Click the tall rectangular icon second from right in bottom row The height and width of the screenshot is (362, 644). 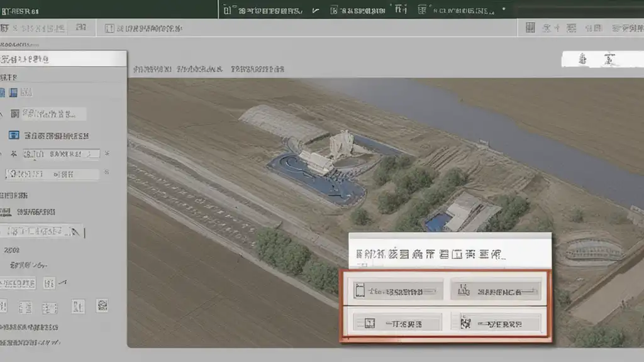click(78, 306)
